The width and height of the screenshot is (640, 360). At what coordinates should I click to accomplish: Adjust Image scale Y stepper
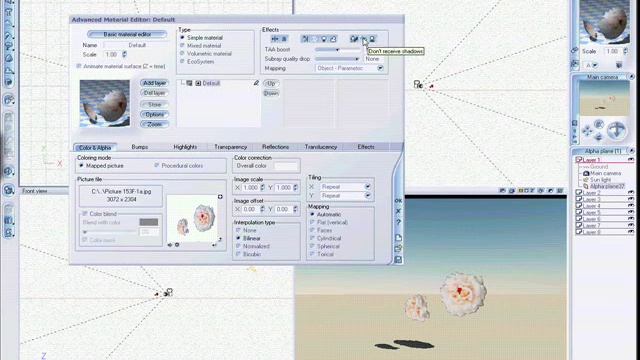pyautogui.click(x=295, y=188)
